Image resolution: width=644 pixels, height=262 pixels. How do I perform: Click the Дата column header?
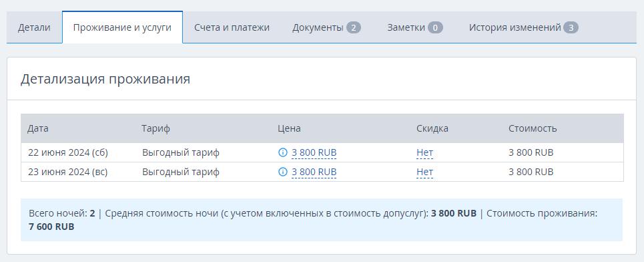pyautogui.click(x=38, y=128)
